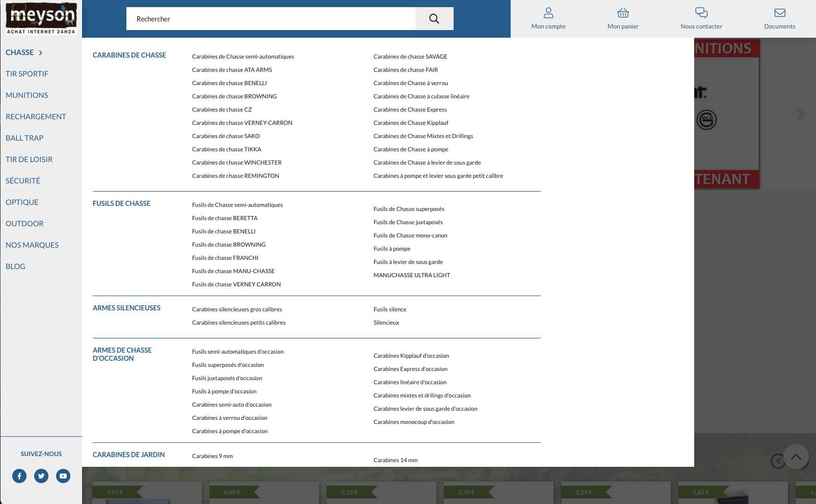Select Fusils de chasse MANU-CHASSE
Screen dimensions: 816x504
coord(233,271)
